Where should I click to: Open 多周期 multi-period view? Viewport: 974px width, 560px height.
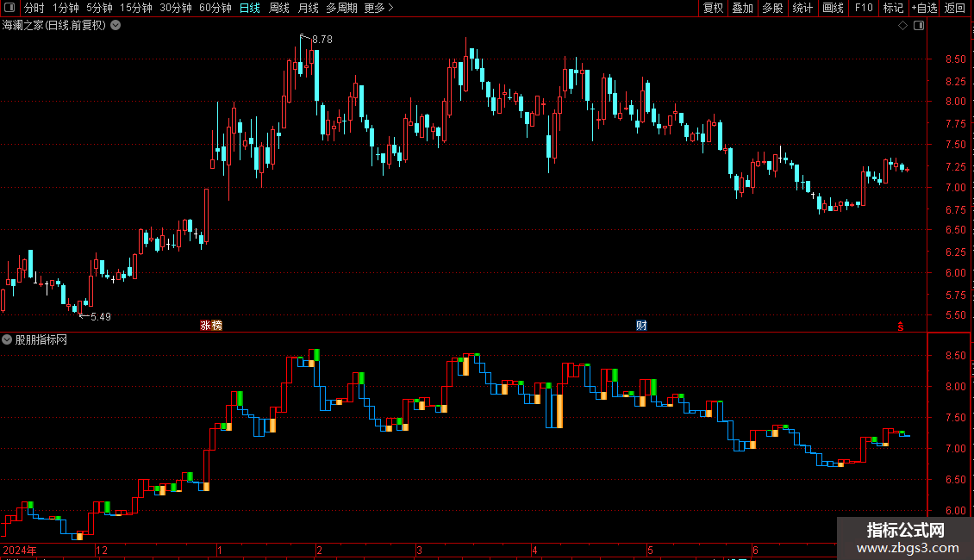(341, 8)
